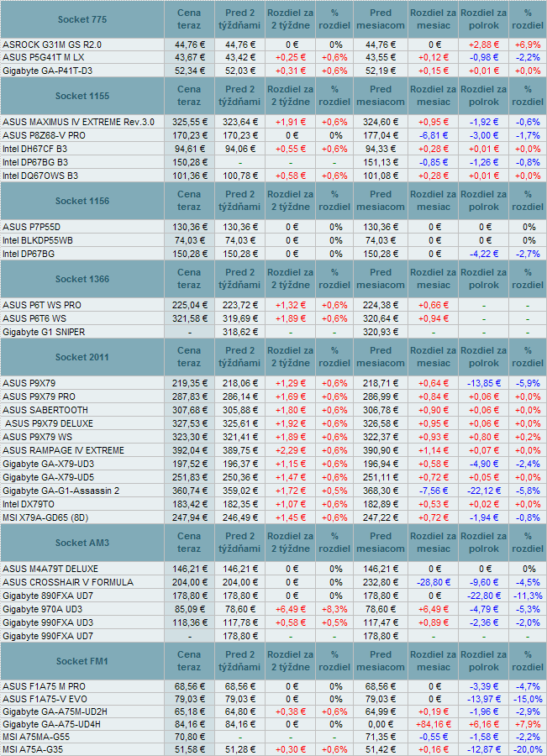Select ASUS P7P55D product name

click(x=31, y=227)
